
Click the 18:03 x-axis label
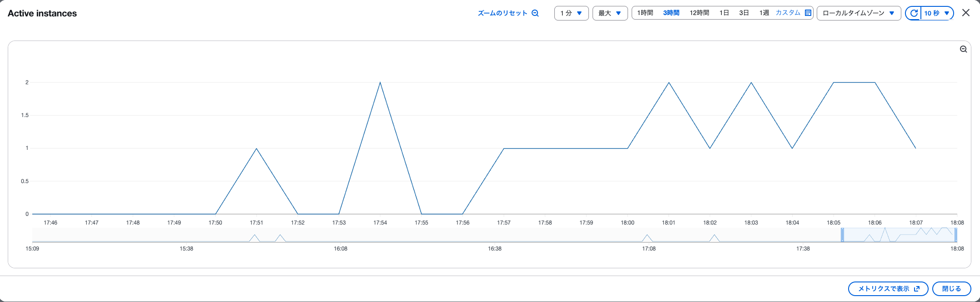751,223
